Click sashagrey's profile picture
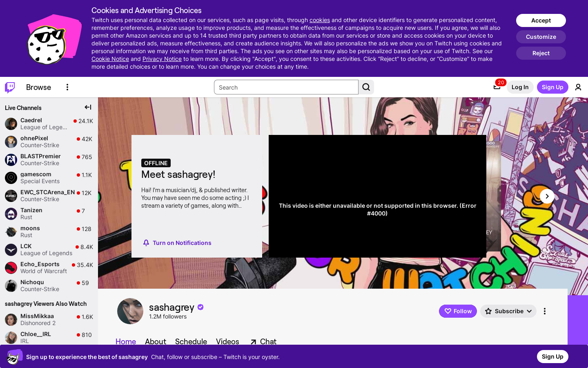 pyautogui.click(x=130, y=311)
